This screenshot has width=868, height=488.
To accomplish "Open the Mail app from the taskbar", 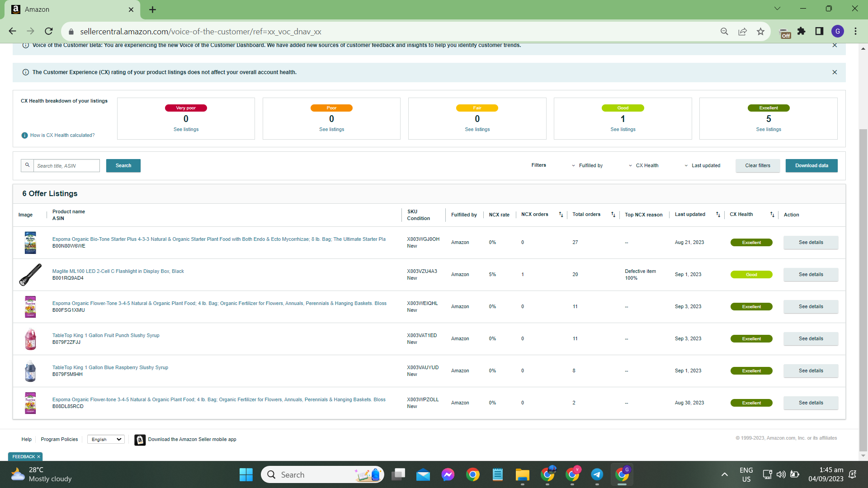I will (423, 475).
